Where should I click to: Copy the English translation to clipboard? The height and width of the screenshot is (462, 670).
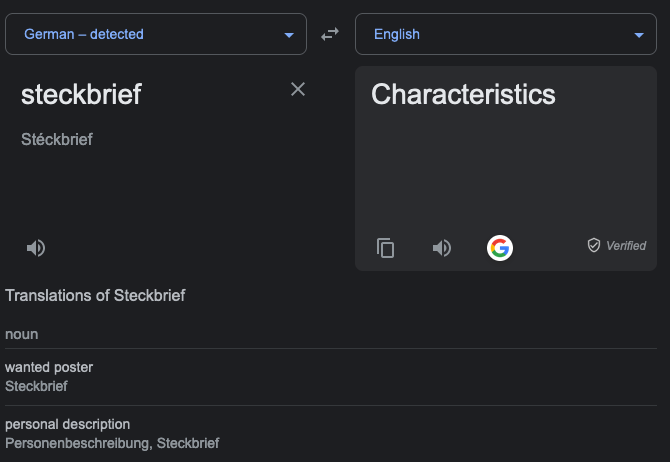(x=385, y=248)
